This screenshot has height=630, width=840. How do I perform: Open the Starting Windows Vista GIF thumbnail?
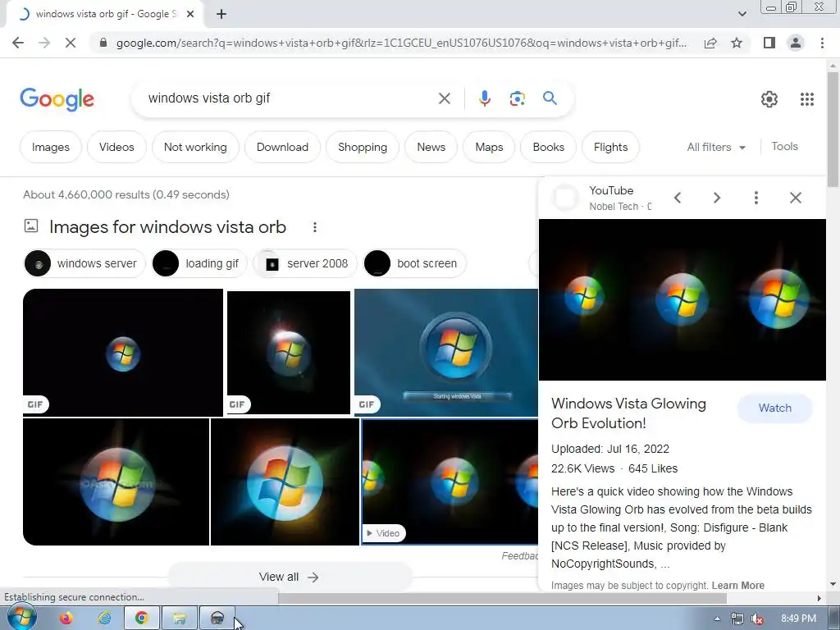coord(445,353)
